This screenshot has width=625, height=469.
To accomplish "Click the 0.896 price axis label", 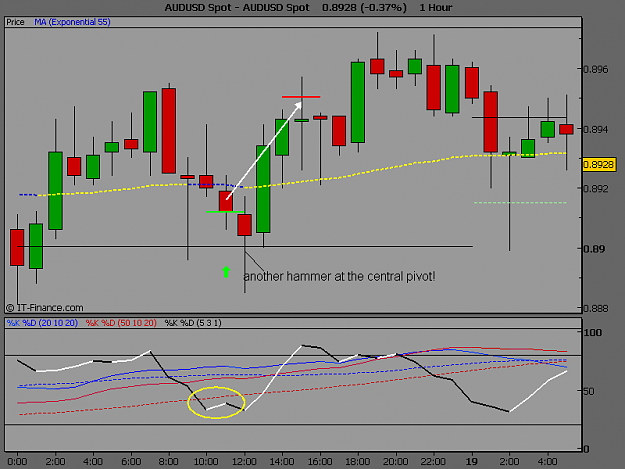I will pos(596,69).
